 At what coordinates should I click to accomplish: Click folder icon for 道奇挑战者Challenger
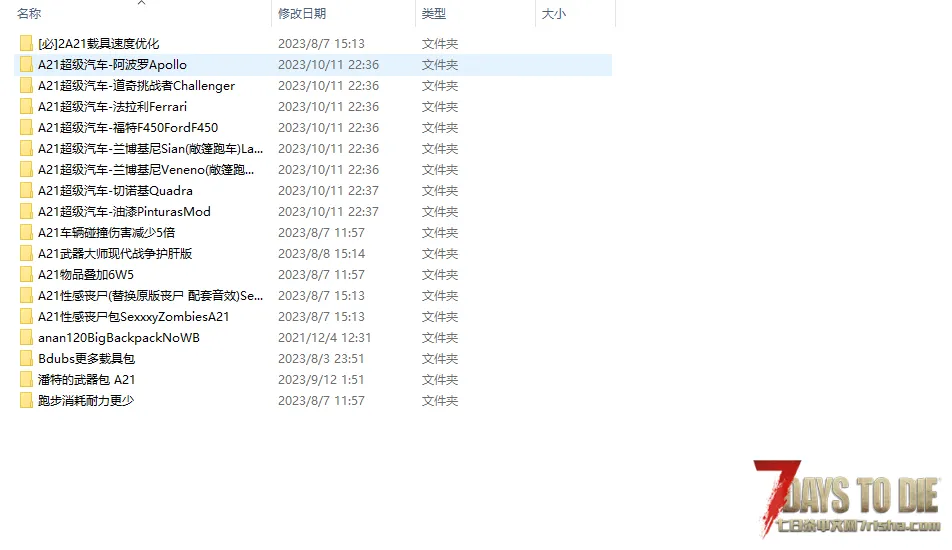pyautogui.click(x=26, y=86)
